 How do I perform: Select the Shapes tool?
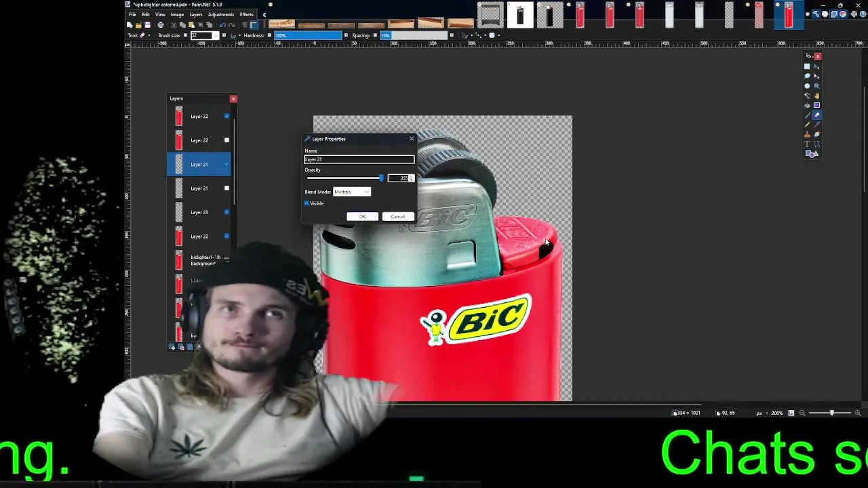point(812,154)
